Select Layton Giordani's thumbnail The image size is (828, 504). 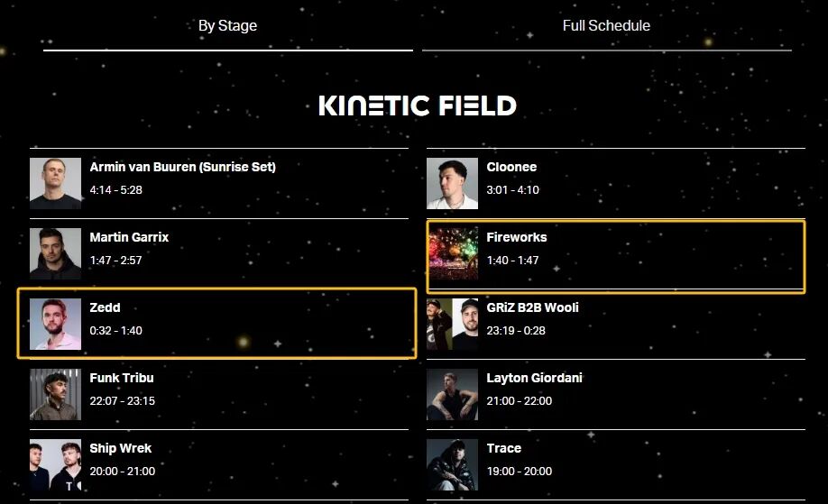pyautogui.click(x=452, y=394)
